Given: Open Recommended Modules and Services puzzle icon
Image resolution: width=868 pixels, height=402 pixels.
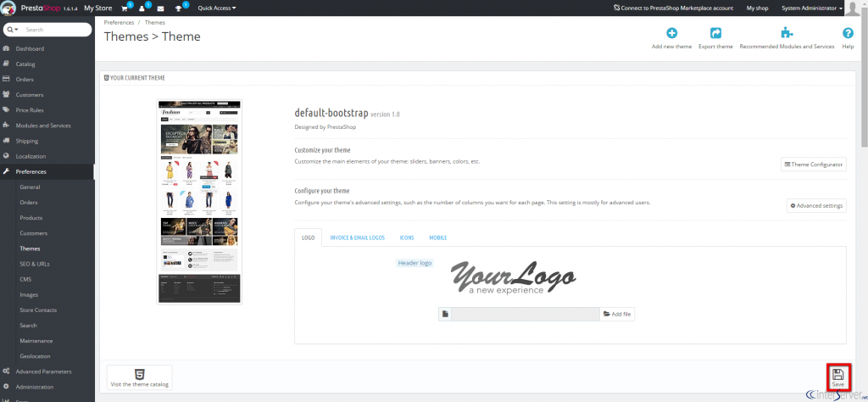Looking at the screenshot, I should coord(787,33).
